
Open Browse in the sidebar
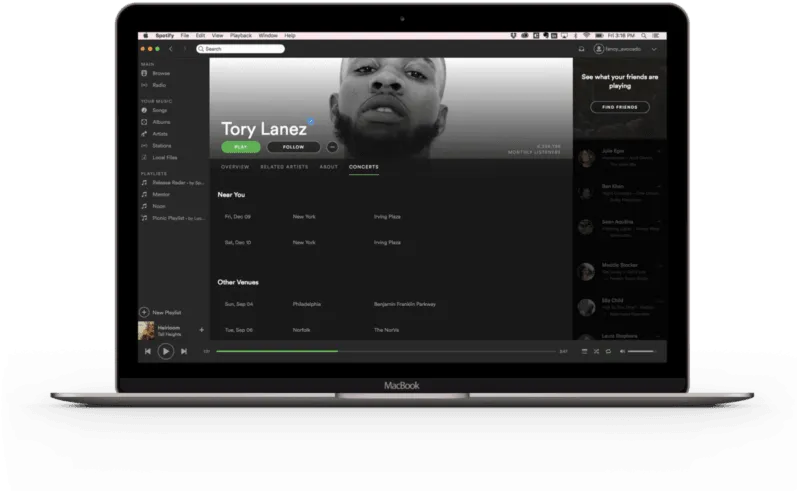[161, 73]
